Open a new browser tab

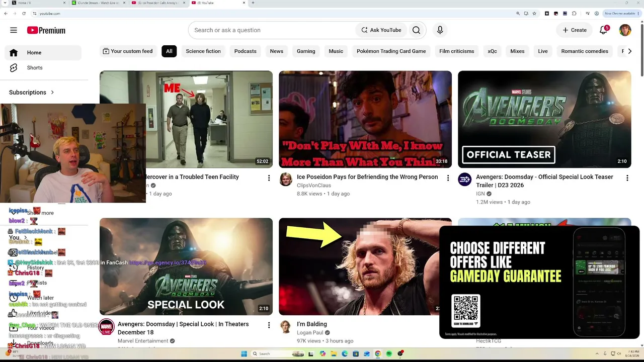tap(253, 3)
